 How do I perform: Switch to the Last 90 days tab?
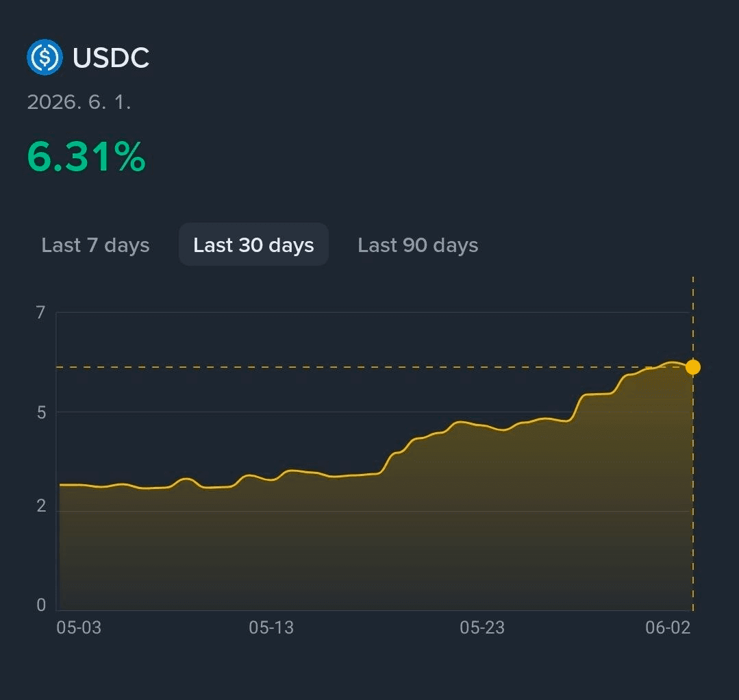pyautogui.click(x=418, y=245)
